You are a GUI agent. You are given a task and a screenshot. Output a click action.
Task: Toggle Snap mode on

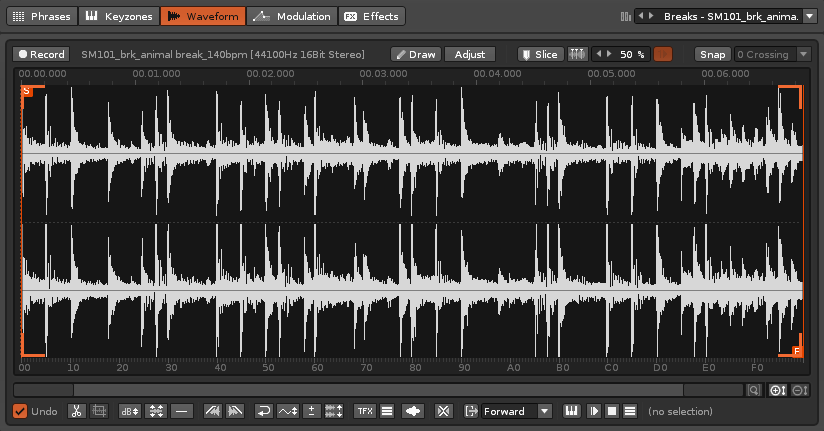[x=712, y=54]
